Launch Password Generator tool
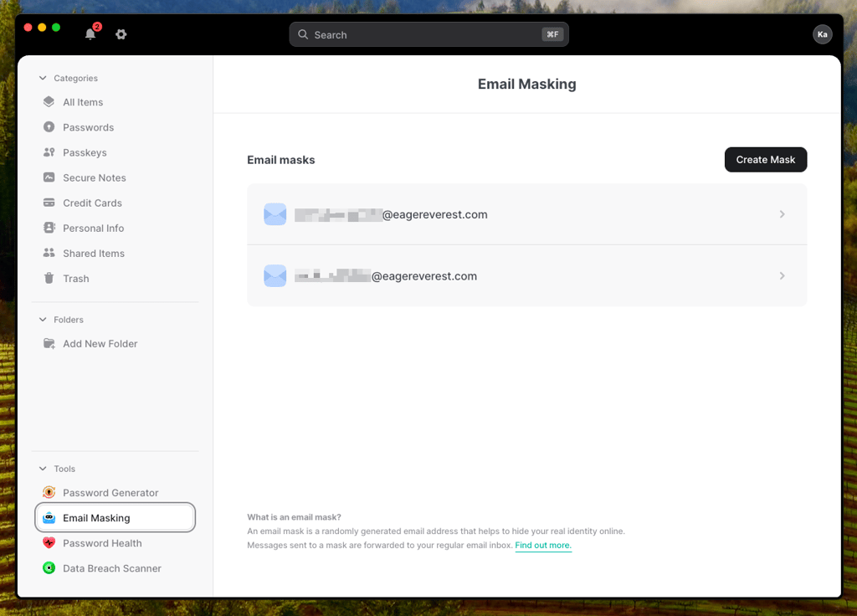The height and width of the screenshot is (616, 857). (x=115, y=492)
